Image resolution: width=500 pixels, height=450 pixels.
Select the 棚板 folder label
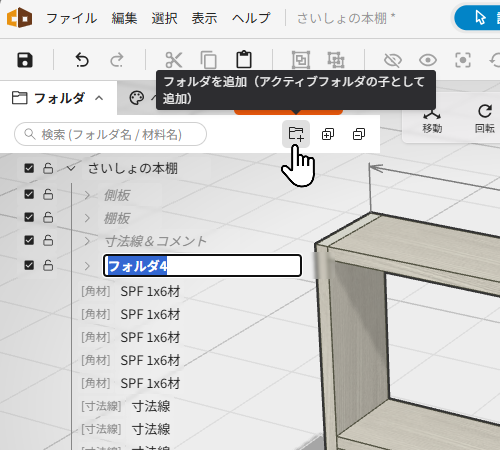117,218
